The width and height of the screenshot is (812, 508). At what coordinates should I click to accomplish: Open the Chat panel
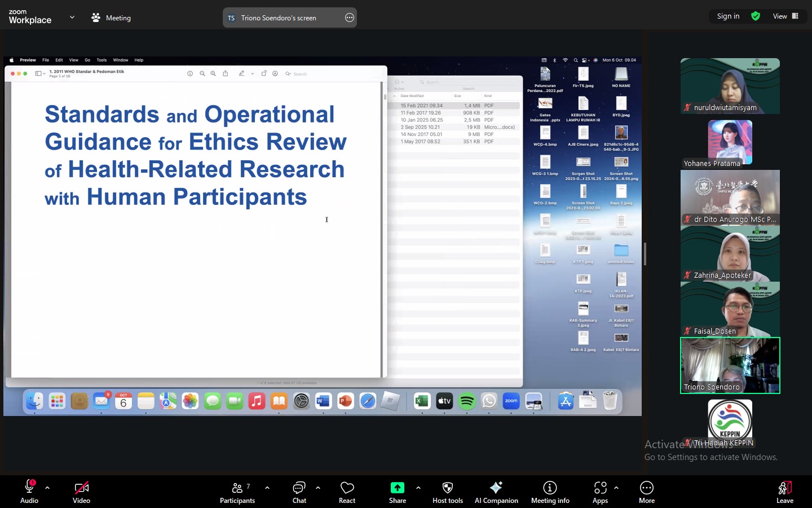click(299, 488)
